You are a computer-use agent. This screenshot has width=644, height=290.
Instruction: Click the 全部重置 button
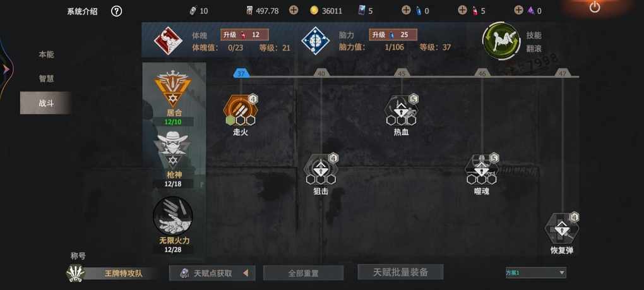click(x=303, y=273)
